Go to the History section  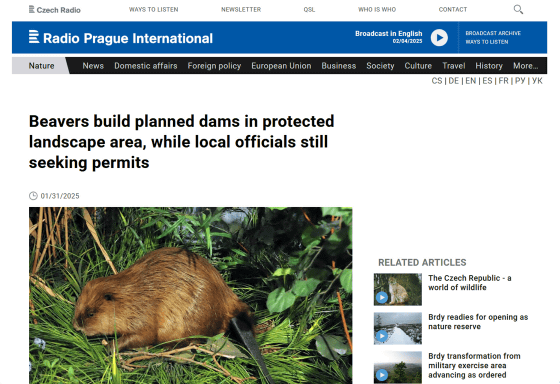tap(489, 66)
